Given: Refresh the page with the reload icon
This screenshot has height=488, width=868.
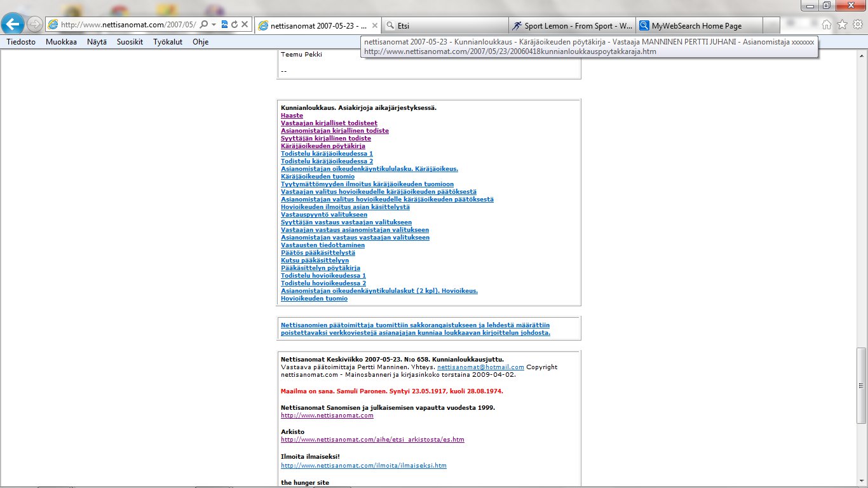Looking at the screenshot, I should (234, 25).
